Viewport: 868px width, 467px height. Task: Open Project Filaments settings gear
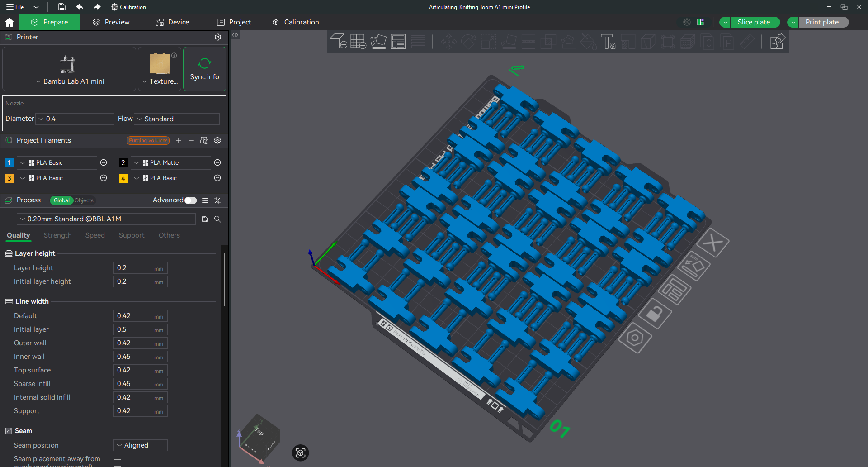click(217, 140)
